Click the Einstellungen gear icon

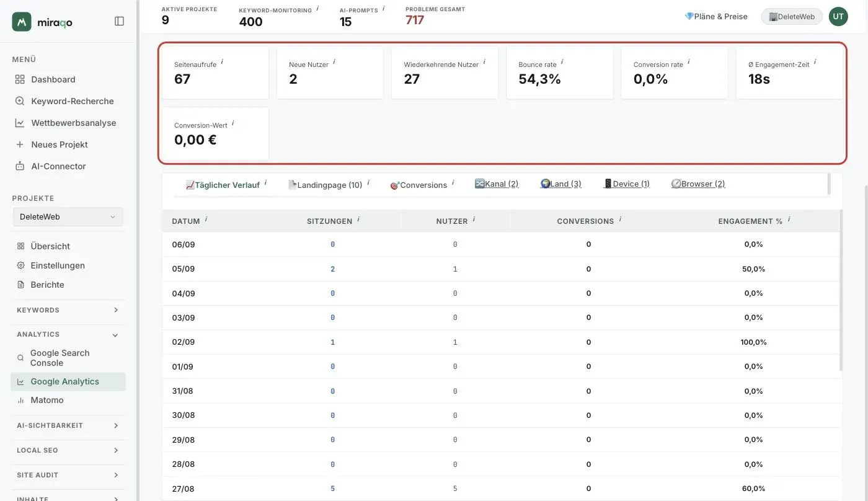click(x=20, y=265)
